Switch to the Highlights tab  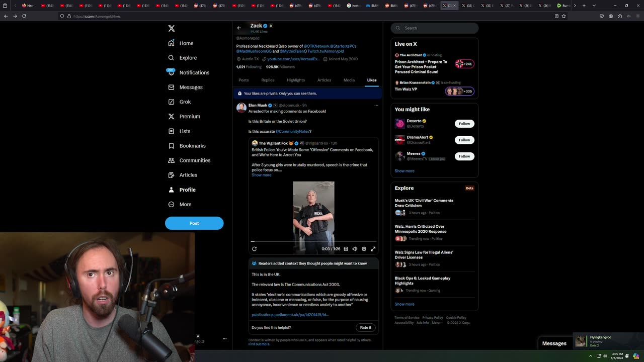[296, 80]
